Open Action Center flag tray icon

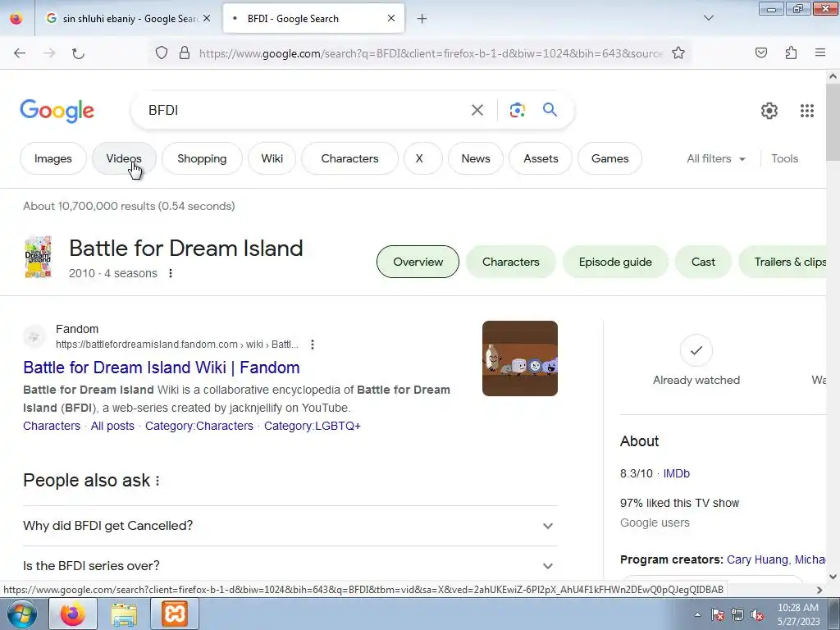point(717,615)
